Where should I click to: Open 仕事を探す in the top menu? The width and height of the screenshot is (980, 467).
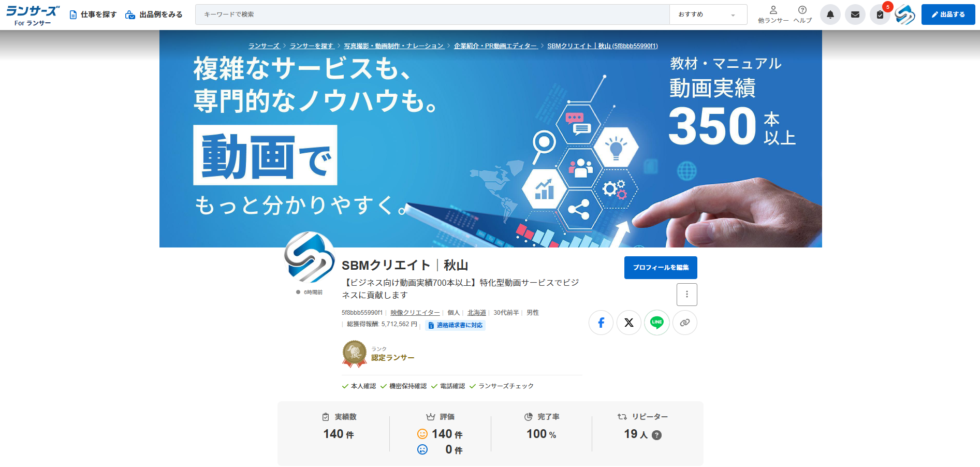click(x=93, y=14)
